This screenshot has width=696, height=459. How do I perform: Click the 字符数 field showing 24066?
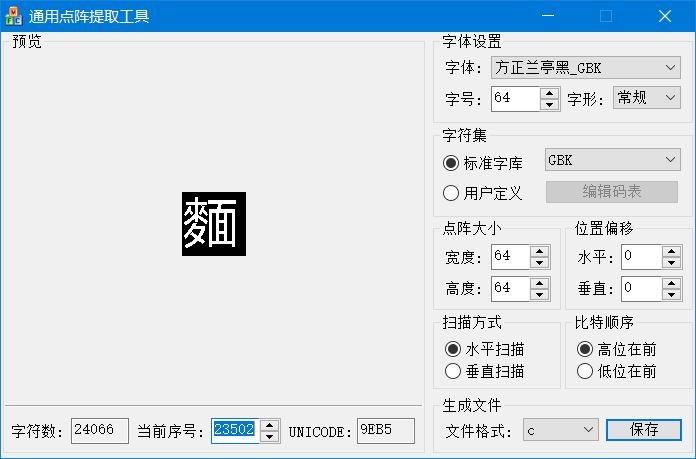100,431
